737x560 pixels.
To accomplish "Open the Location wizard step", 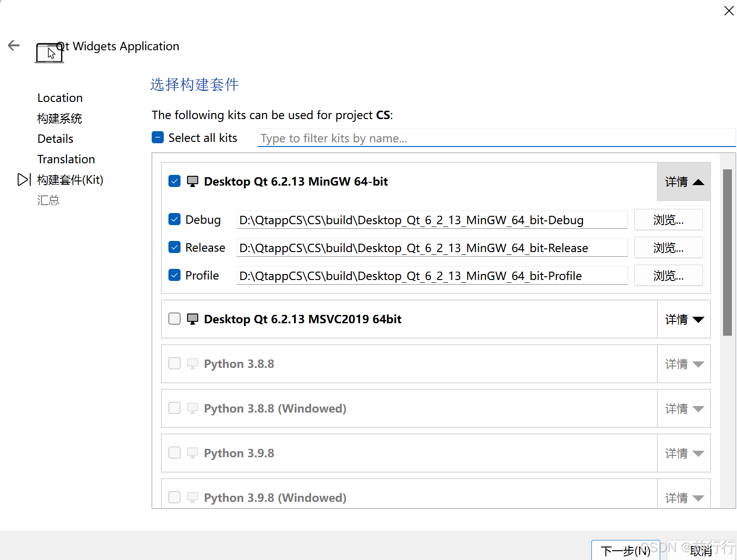I will point(60,98).
